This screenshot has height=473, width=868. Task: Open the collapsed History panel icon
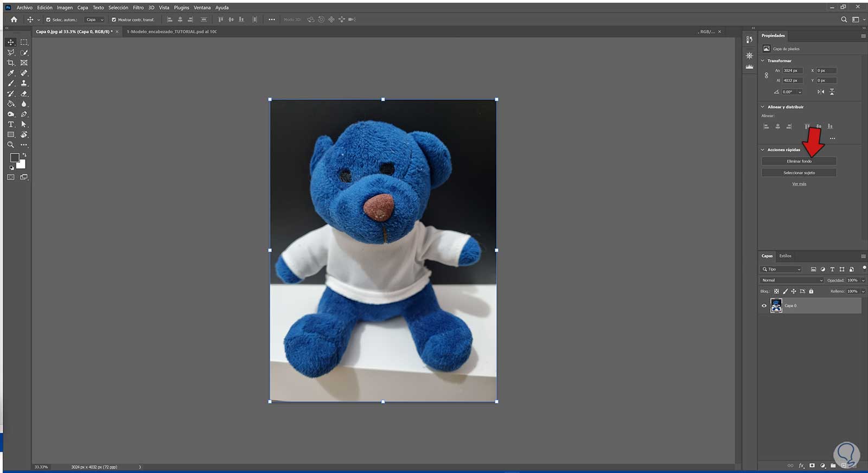coord(749,40)
